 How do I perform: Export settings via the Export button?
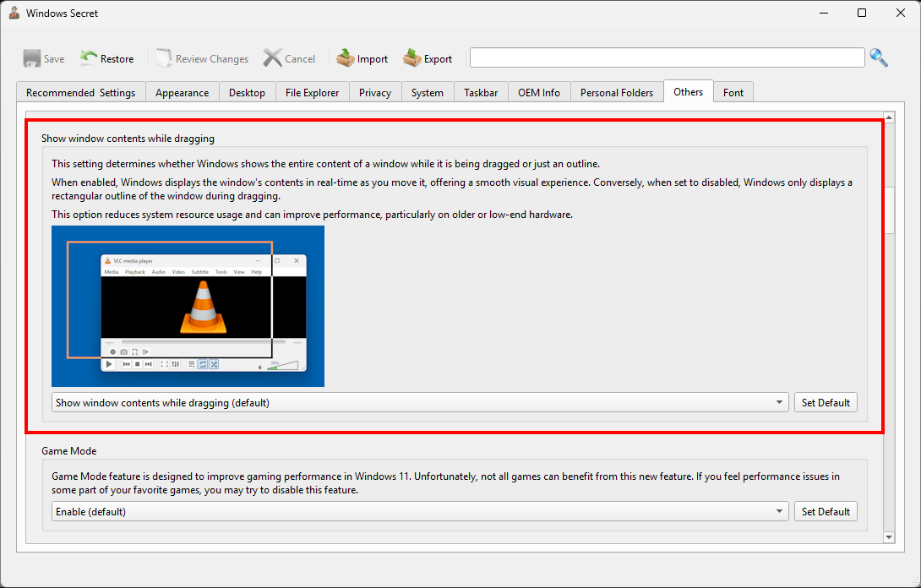(x=428, y=58)
